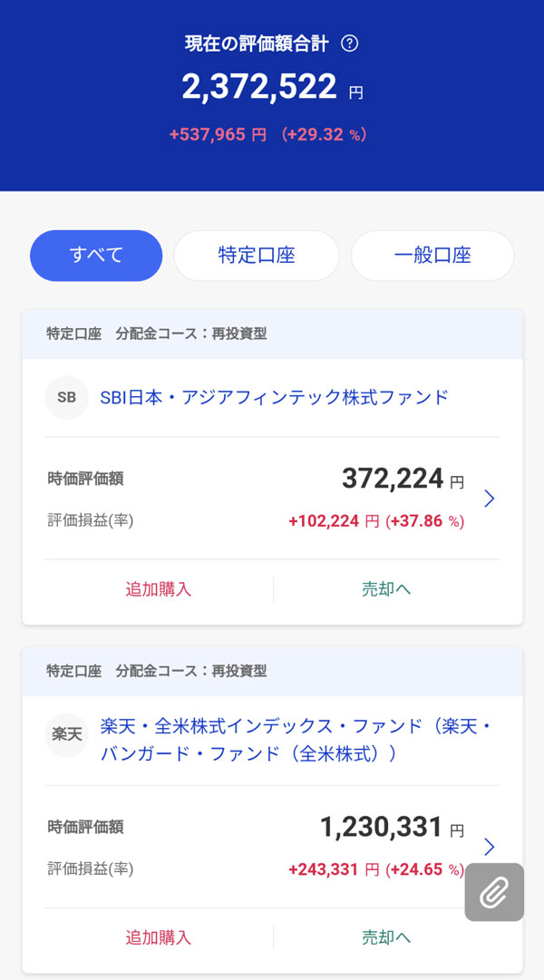The image size is (544, 980).
Task: Switch to the 一般口座 tab
Action: (432, 256)
